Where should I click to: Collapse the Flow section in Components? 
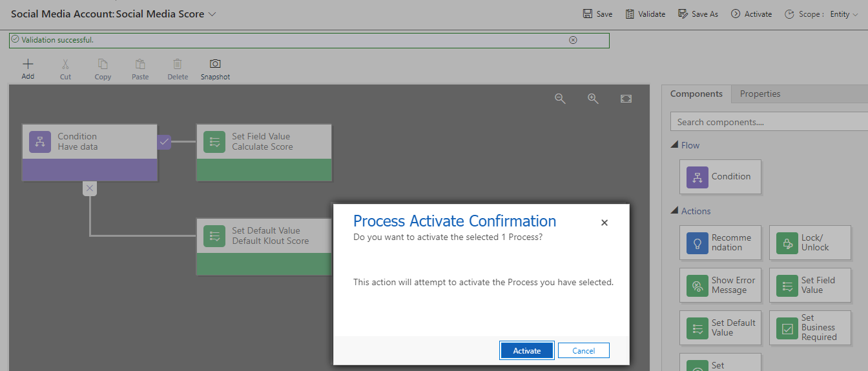tap(674, 145)
